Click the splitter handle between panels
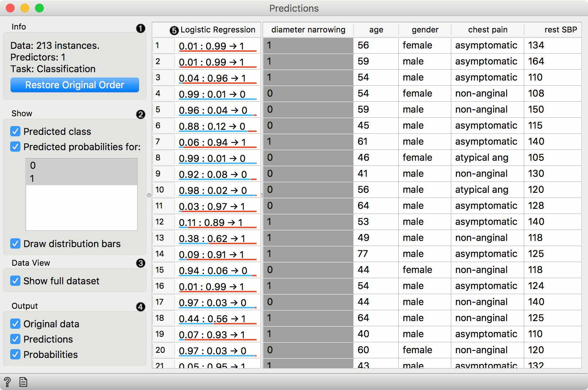 [x=149, y=195]
